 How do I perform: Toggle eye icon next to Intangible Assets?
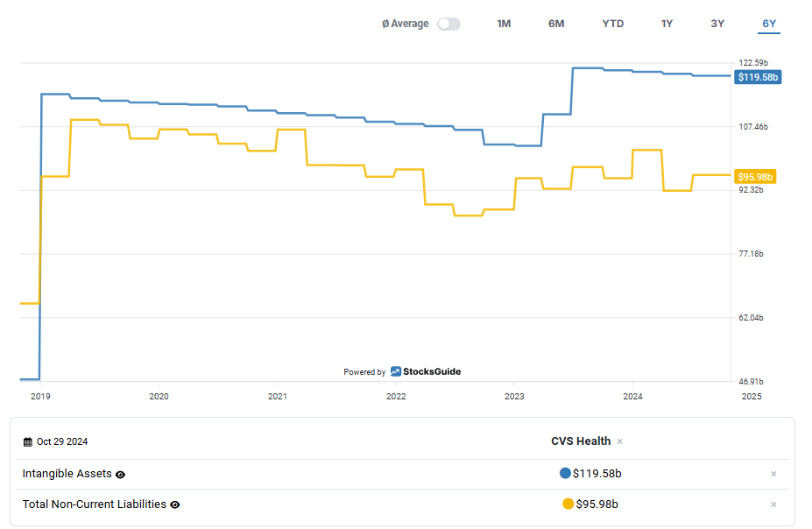pyautogui.click(x=120, y=475)
